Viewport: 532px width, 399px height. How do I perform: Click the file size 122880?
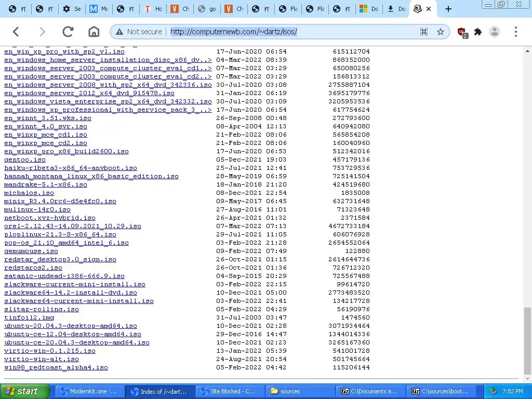357,251
